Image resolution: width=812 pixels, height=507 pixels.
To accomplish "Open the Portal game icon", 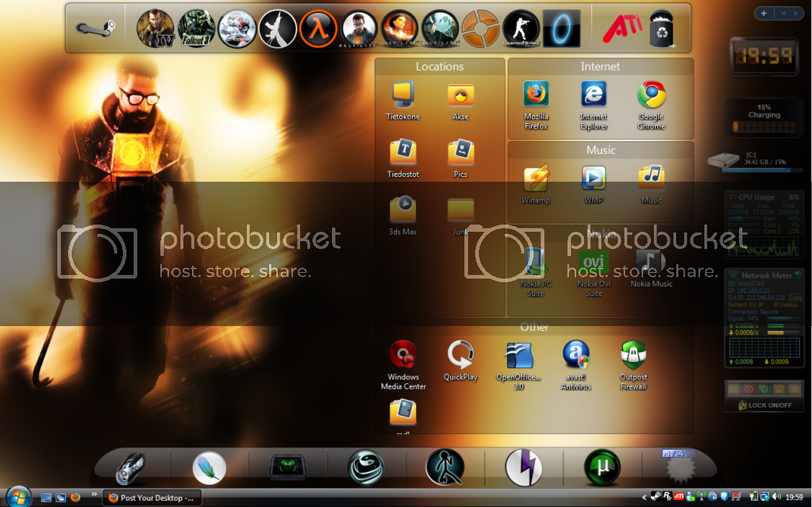I will tap(561, 29).
